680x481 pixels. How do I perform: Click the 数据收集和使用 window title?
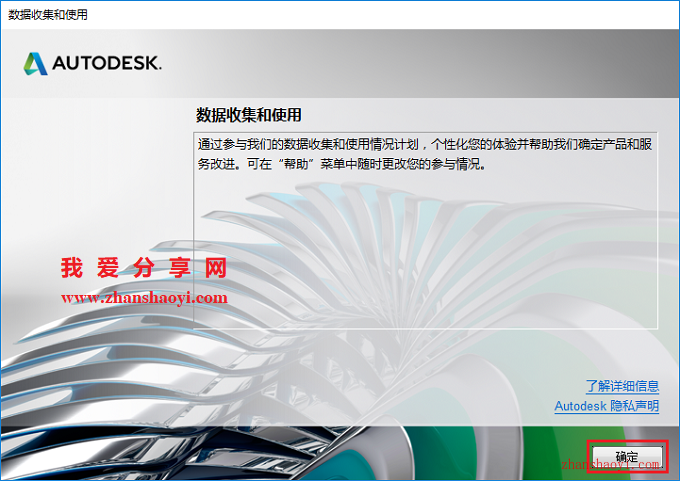click(48, 15)
